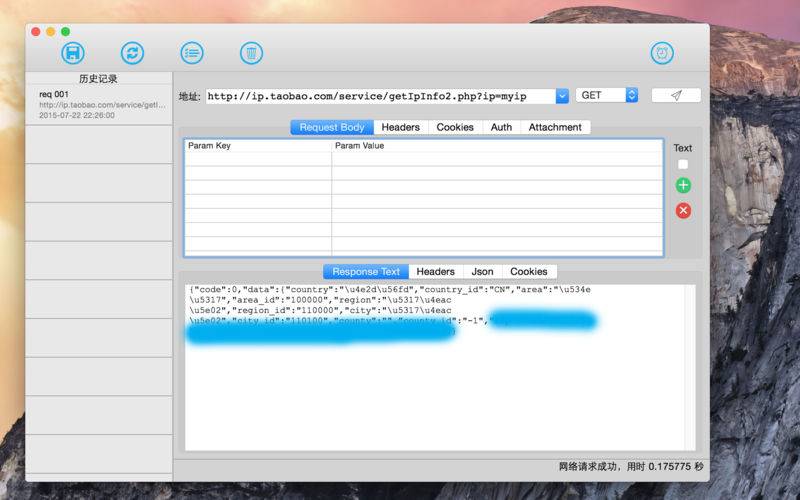The image size is (800, 500).
Task: Click the Param Key column header
Action: [x=258, y=145]
